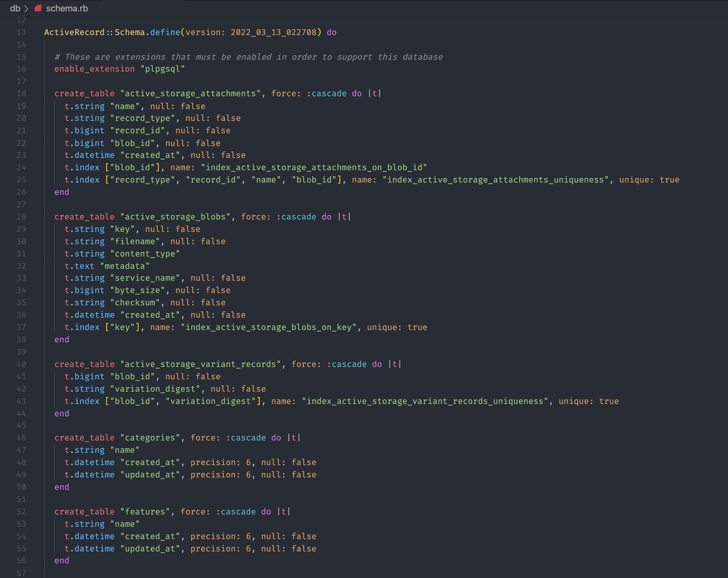The image size is (728, 578).
Task: Select line number 40 in gutter
Action: point(21,364)
